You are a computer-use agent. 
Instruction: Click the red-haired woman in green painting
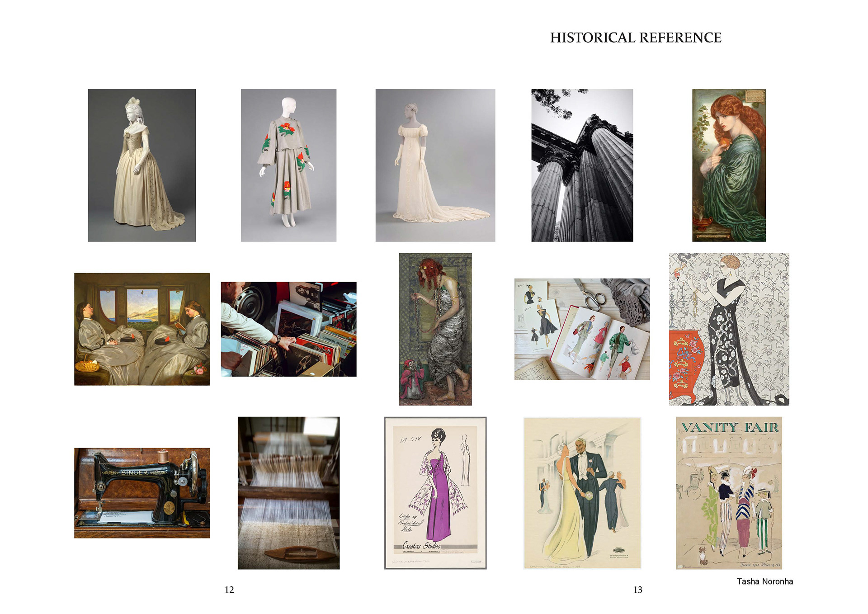tap(729, 165)
